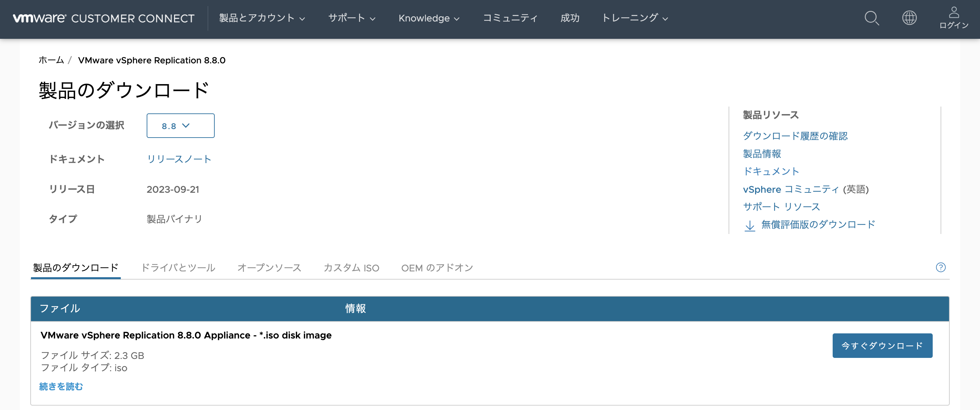Click the 無償評価版のダウンロード link
This screenshot has width=980, height=410.
tap(818, 225)
